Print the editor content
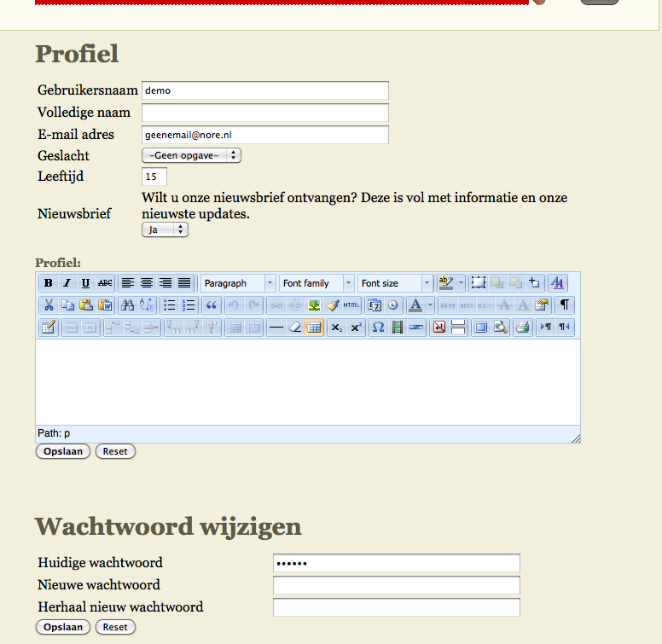The height and width of the screenshot is (644, 662). click(523, 327)
